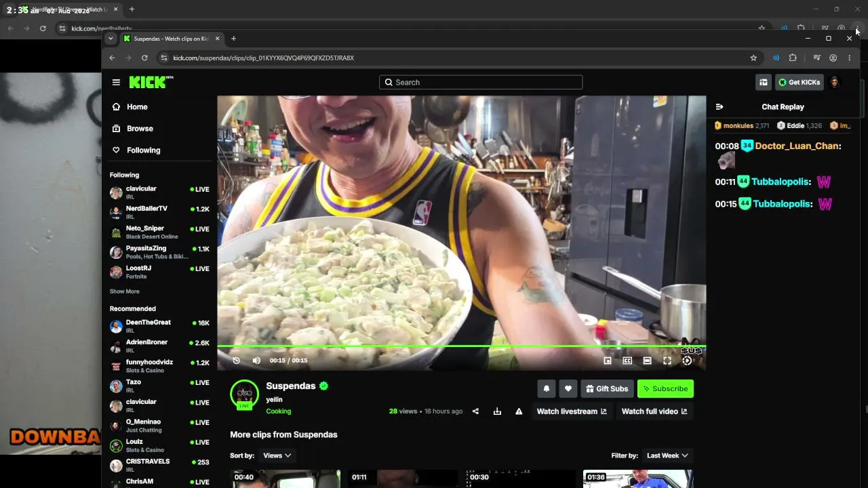Toggle mini player mode on the video
Viewport: 868px width, 488px height.
point(608,361)
